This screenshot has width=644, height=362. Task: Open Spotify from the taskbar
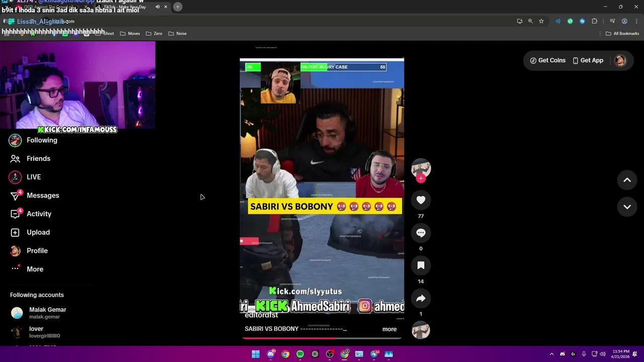coord(300,354)
